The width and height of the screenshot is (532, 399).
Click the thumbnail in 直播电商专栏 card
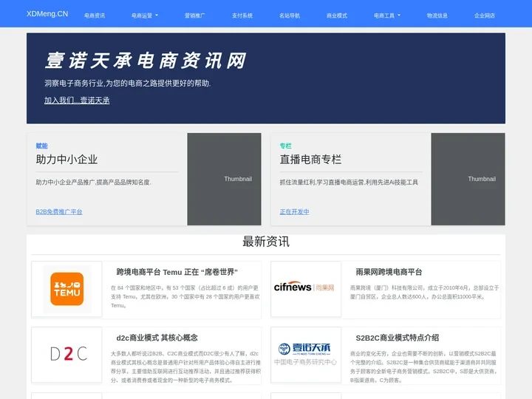click(468, 179)
